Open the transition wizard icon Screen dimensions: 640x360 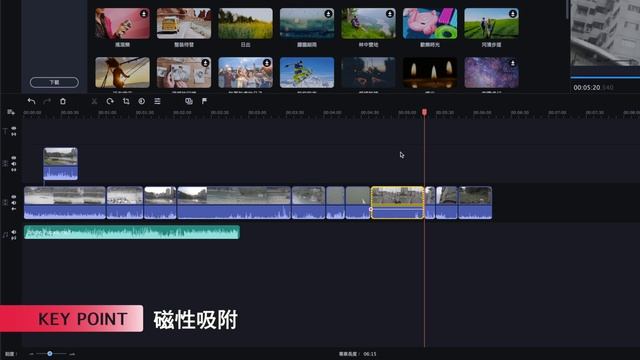coord(189,101)
